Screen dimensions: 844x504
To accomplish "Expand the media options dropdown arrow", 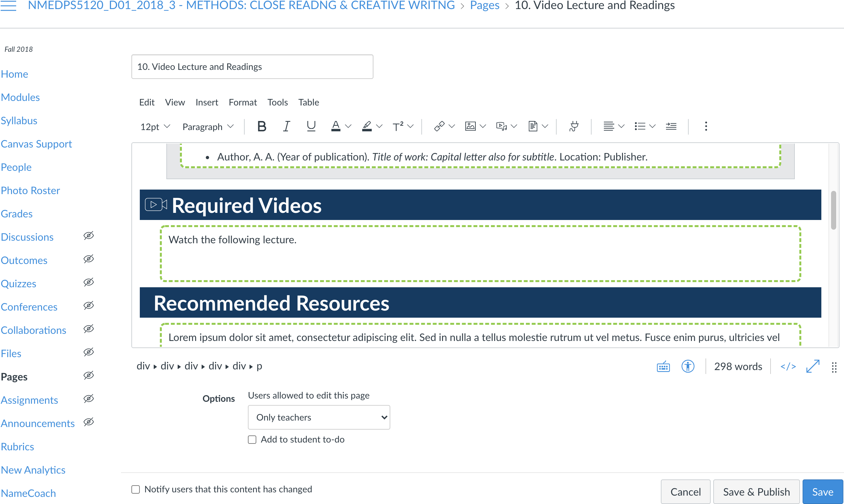I will [514, 126].
